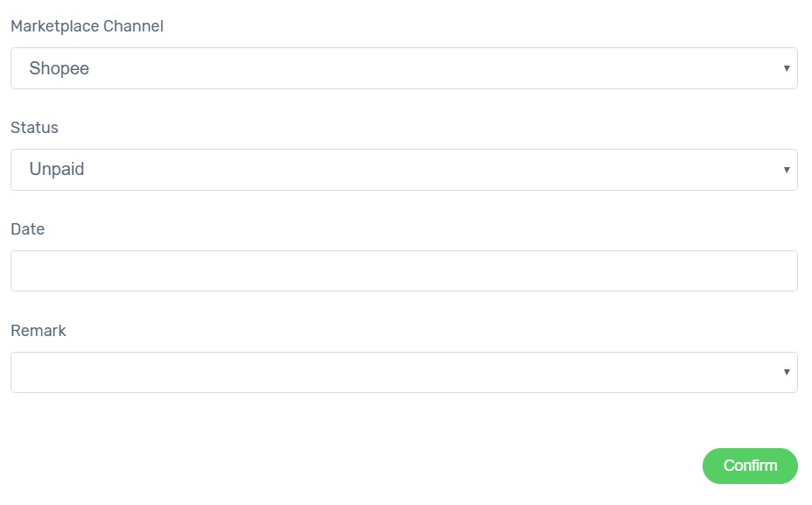The width and height of the screenshot is (812, 505).
Task: Click the Status label text
Action: coord(35,128)
